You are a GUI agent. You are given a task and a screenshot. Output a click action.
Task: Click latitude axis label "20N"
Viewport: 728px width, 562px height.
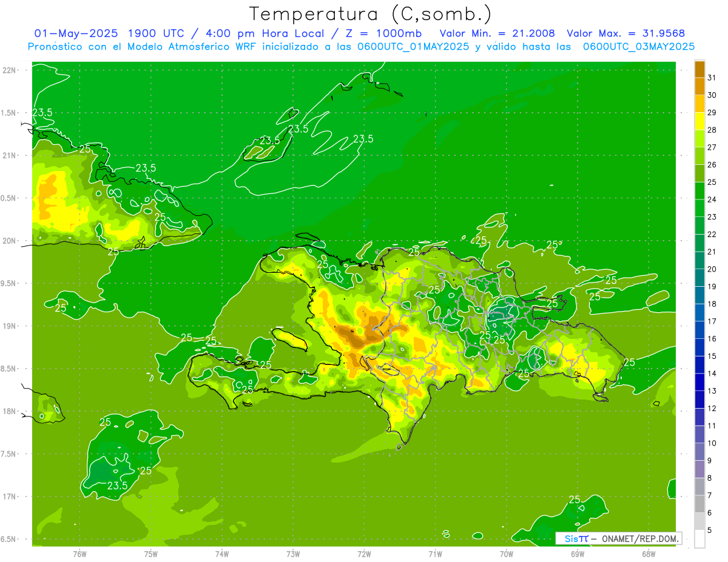[9, 241]
